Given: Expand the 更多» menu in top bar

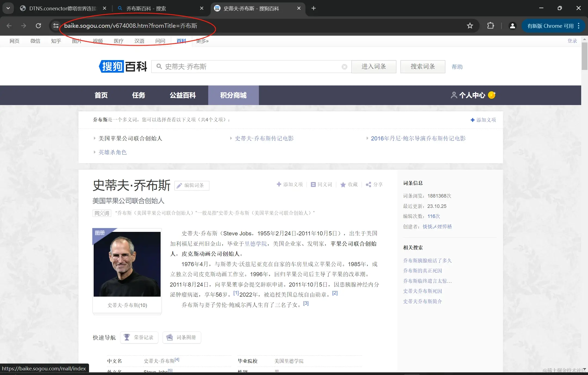Looking at the screenshot, I should tap(202, 41).
